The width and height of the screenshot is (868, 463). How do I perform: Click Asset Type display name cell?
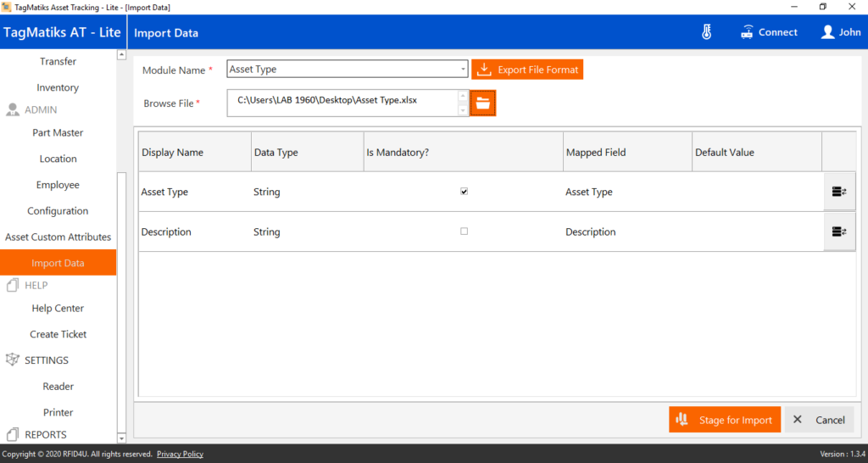(x=195, y=192)
